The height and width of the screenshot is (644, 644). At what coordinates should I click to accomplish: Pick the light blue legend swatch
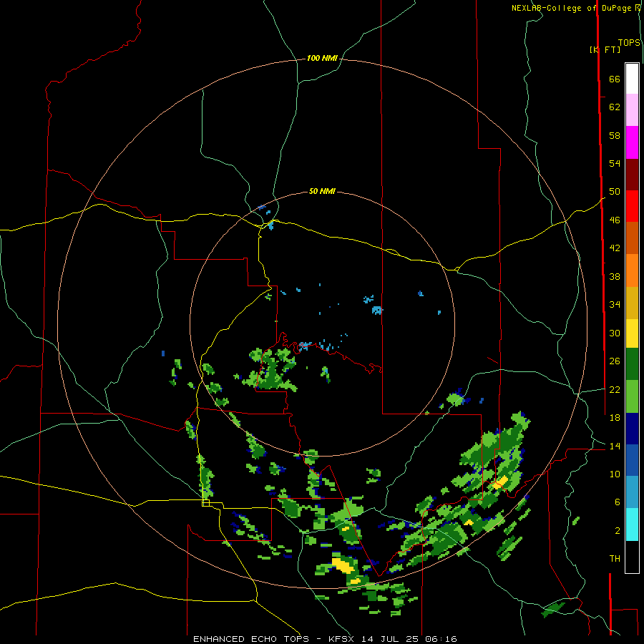pos(632,492)
